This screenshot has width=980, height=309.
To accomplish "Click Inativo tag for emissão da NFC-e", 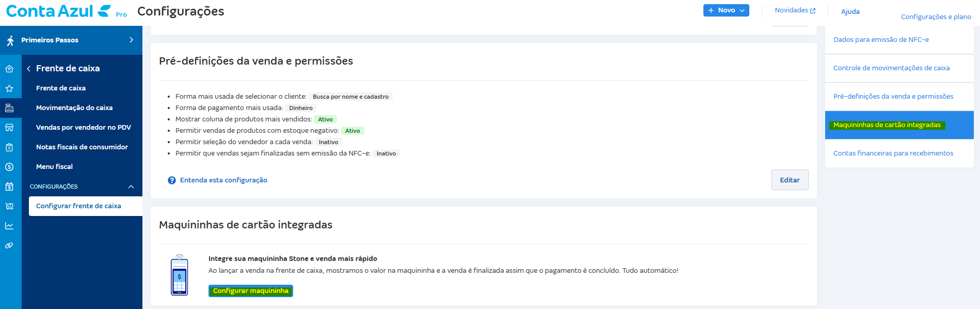I will point(386,153).
